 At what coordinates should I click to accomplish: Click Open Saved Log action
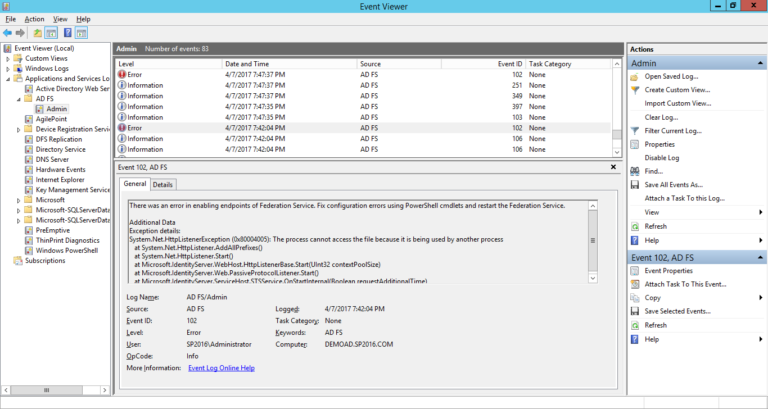pos(672,76)
